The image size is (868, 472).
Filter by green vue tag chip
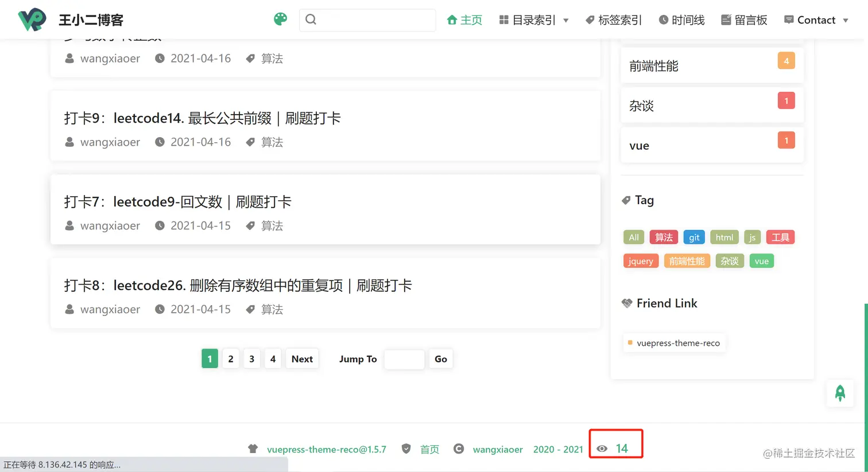(762, 261)
